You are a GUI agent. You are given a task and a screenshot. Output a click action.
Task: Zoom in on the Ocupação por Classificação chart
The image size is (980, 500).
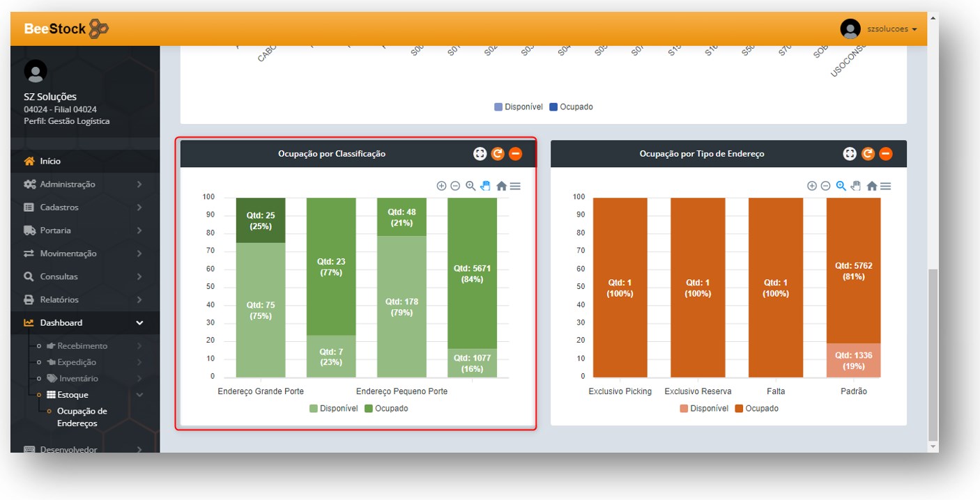coord(441,186)
